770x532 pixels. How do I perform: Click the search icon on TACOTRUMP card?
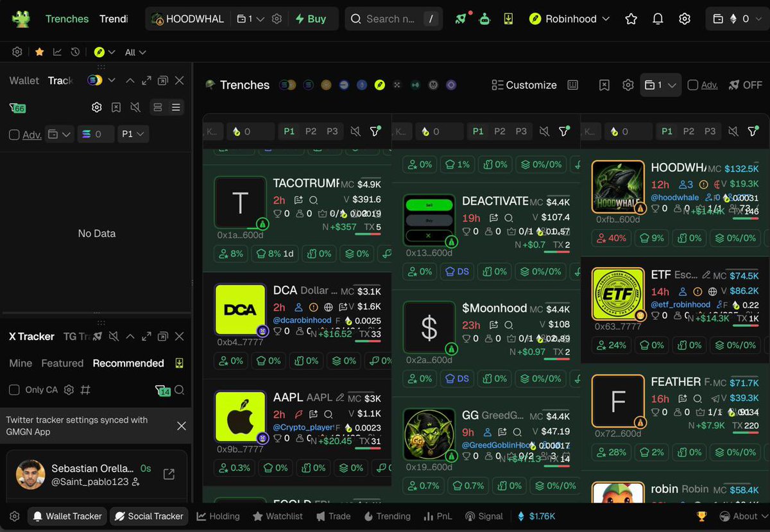pos(313,200)
